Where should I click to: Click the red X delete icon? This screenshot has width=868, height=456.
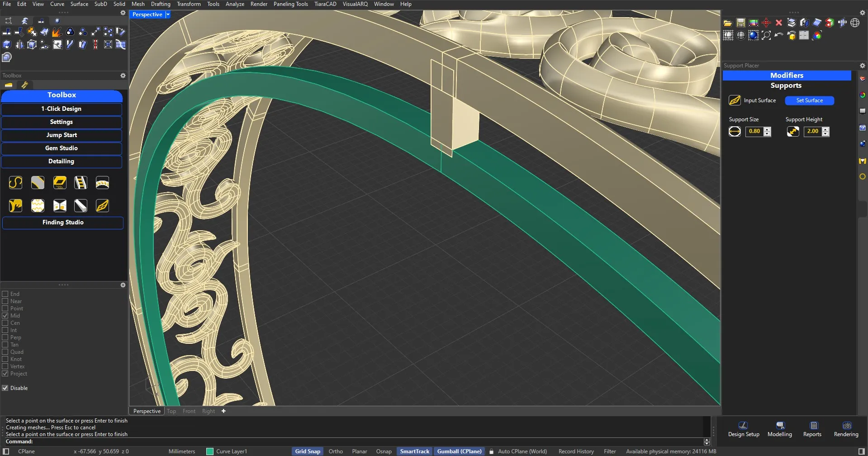pos(778,23)
